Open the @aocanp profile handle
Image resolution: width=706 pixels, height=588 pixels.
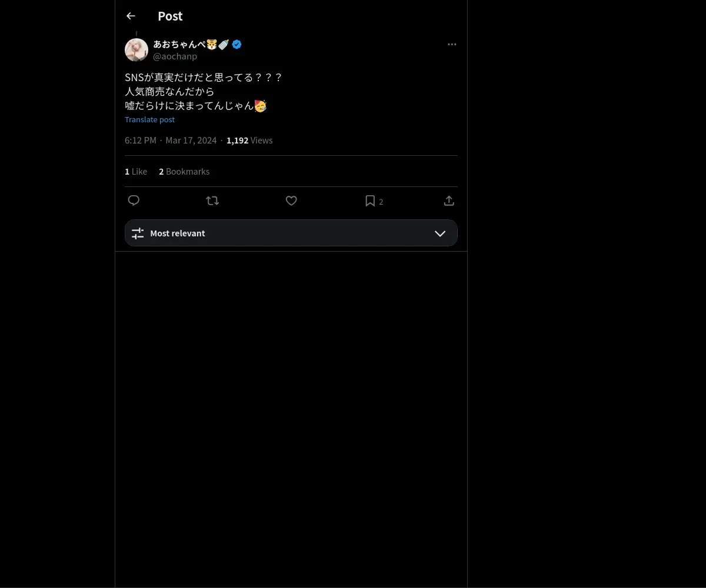175,56
